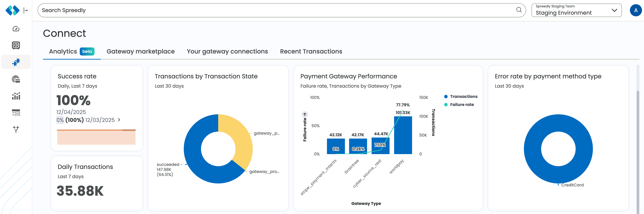Open the user avatar menu
Image resolution: width=644 pixels, height=214 pixels.
[x=635, y=10]
